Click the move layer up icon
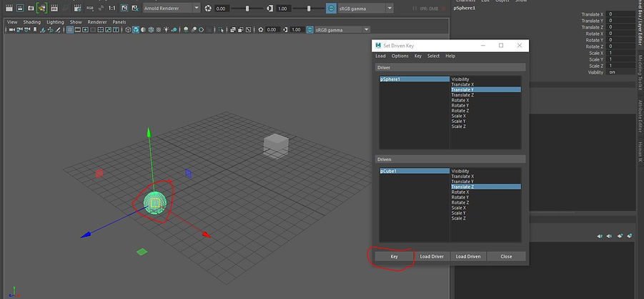Screen dimensions: 644x299 tap(600, 236)
